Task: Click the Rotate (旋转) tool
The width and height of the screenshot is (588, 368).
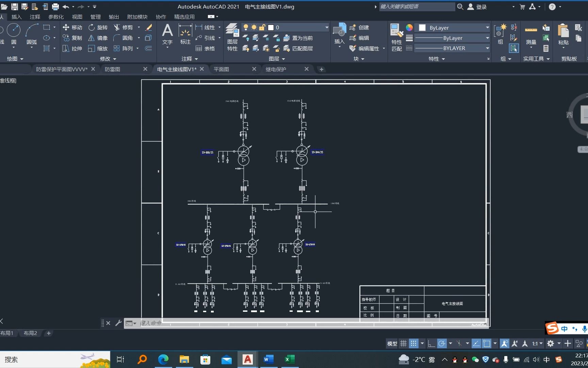Action: pyautogui.click(x=98, y=27)
